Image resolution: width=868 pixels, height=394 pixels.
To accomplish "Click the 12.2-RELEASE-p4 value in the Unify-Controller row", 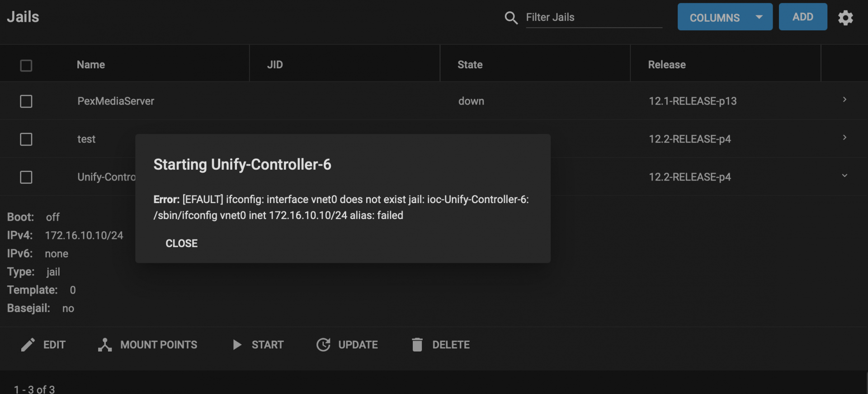I will click(690, 177).
